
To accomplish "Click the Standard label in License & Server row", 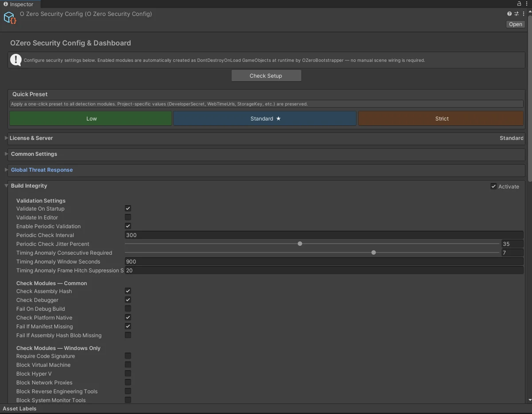I will pyautogui.click(x=511, y=138).
